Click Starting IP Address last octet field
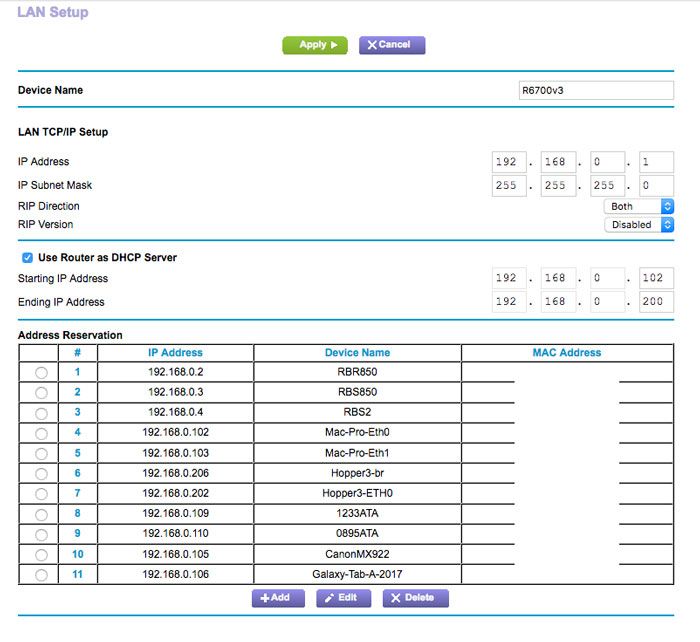This screenshot has height=642, width=700. point(657,279)
